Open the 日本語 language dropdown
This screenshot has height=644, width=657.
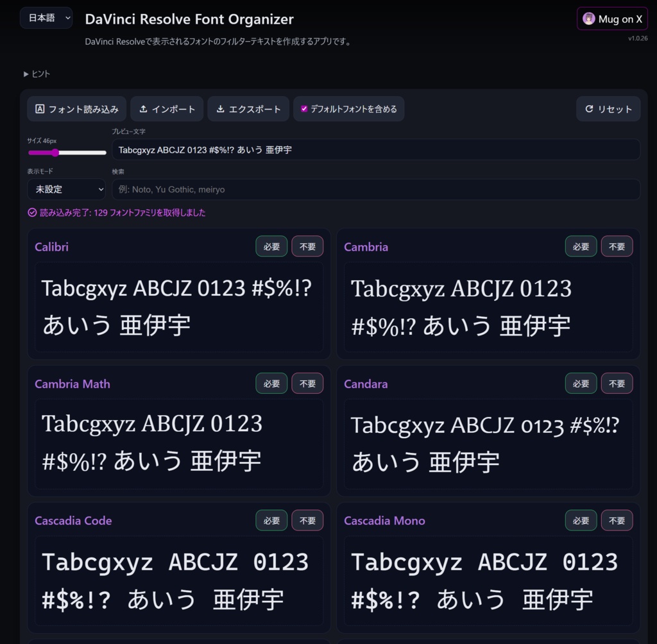[46, 18]
